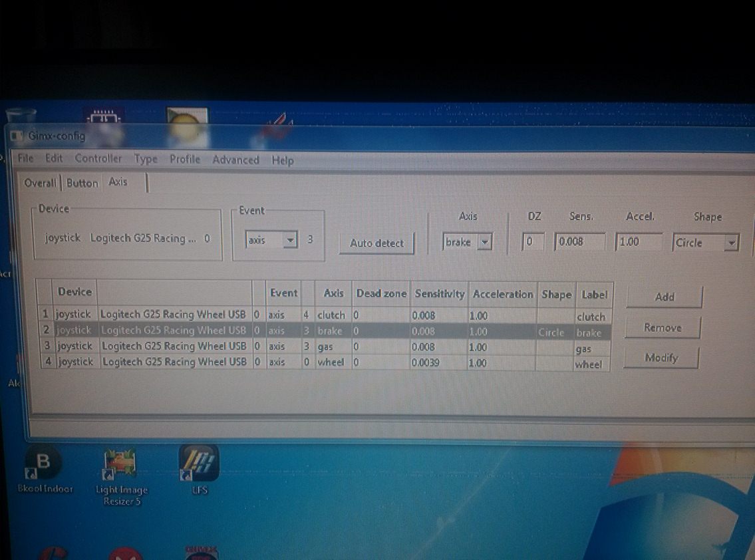Open Light Image Resizer 5 desktop shortcut
755x560 pixels.
pyautogui.click(x=121, y=477)
